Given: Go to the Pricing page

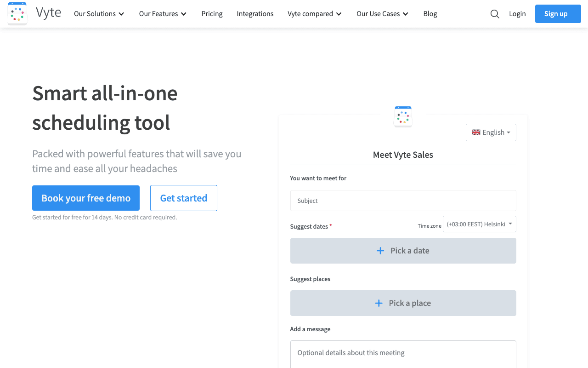Looking at the screenshot, I should click(212, 14).
